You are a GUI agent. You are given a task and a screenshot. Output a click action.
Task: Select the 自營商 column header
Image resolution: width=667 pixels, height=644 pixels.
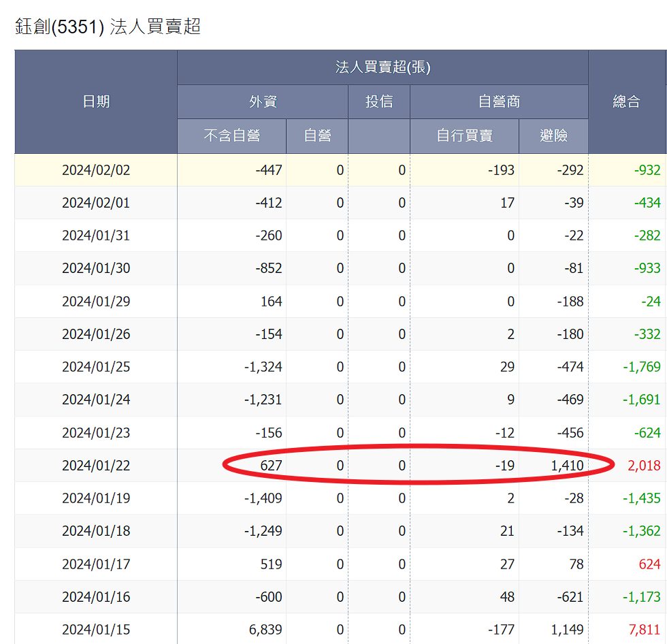498,101
